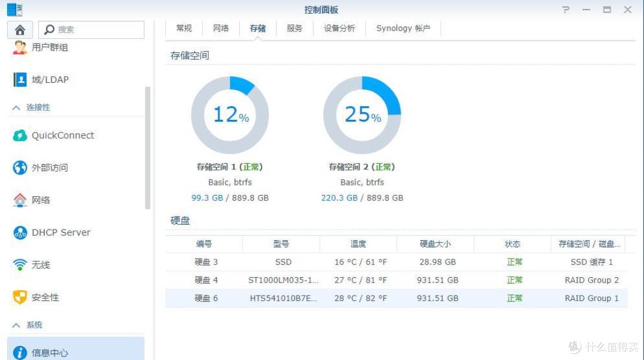The height and width of the screenshot is (360, 644).
Task: Click the RAID Group 2 cell
Action: point(592,280)
